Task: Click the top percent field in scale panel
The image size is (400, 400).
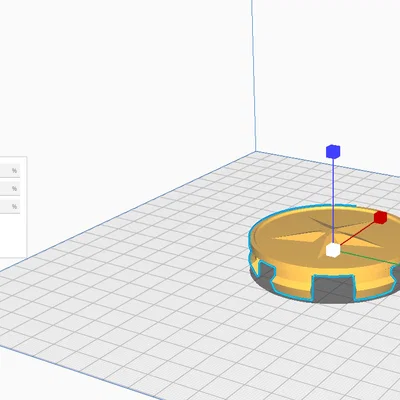Action: [10, 171]
